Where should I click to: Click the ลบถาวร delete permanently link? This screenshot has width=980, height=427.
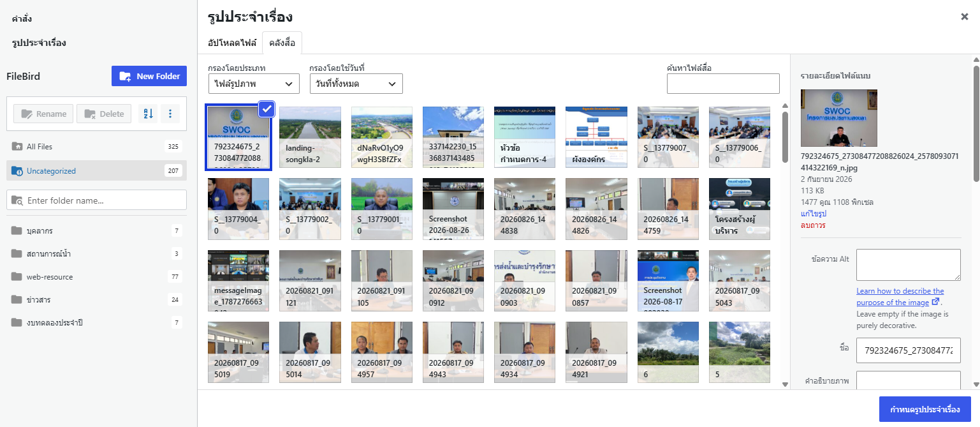pyautogui.click(x=814, y=225)
